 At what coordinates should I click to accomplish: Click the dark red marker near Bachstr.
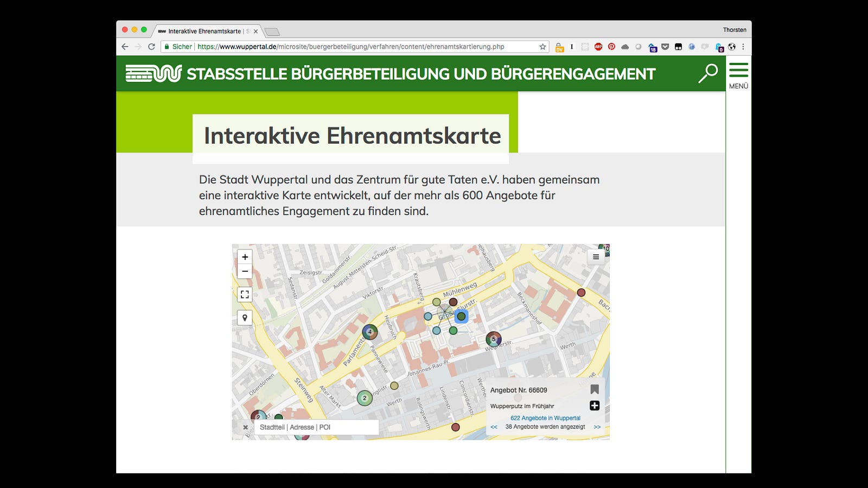pos(581,292)
